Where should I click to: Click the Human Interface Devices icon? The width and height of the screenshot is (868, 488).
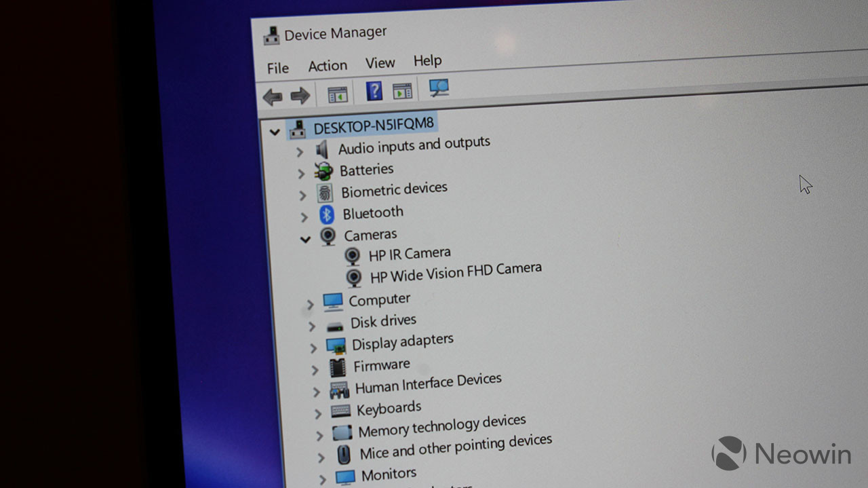pos(339,390)
